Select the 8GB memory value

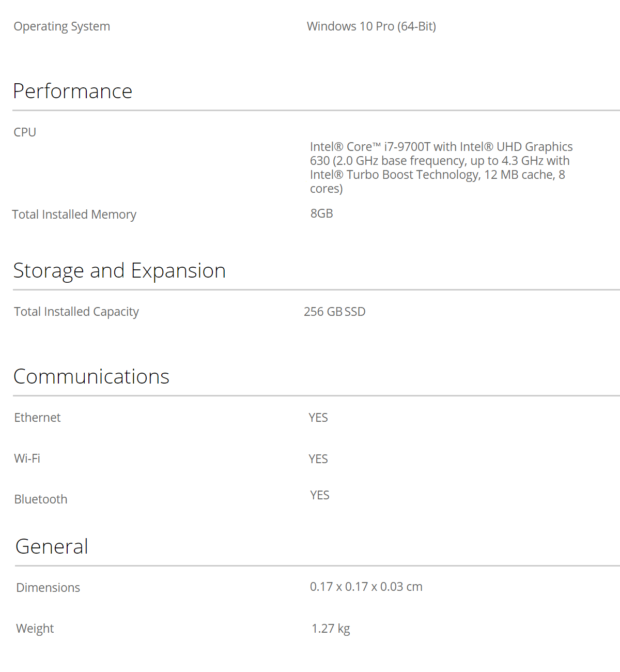coord(322,213)
